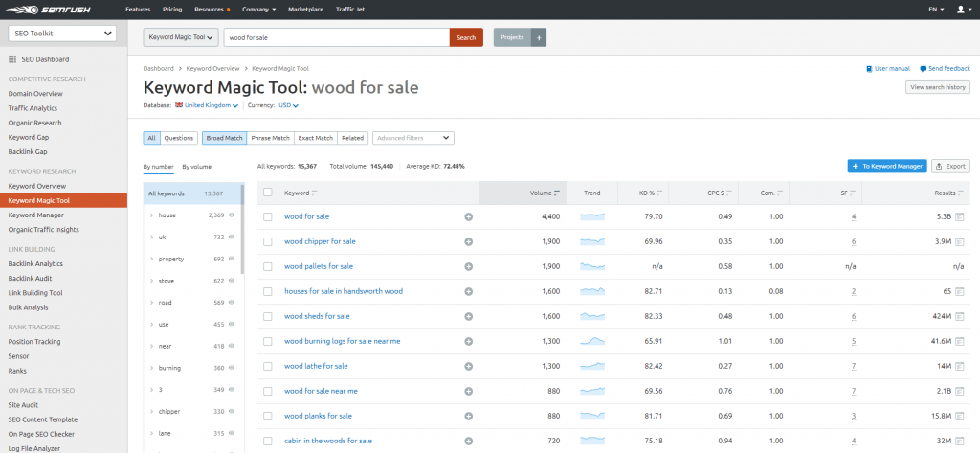Click plus icon beside 'wood chipper for sale'

click(x=469, y=241)
